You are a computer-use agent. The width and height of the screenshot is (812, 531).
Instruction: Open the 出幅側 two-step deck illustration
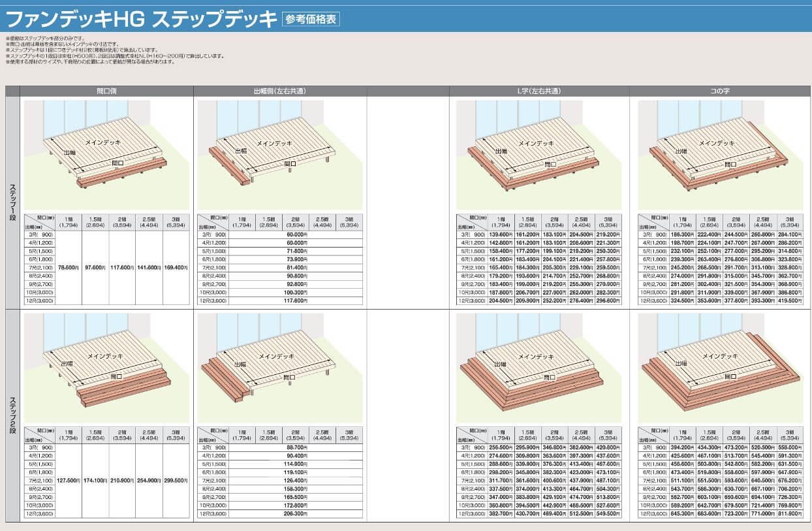point(280,367)
